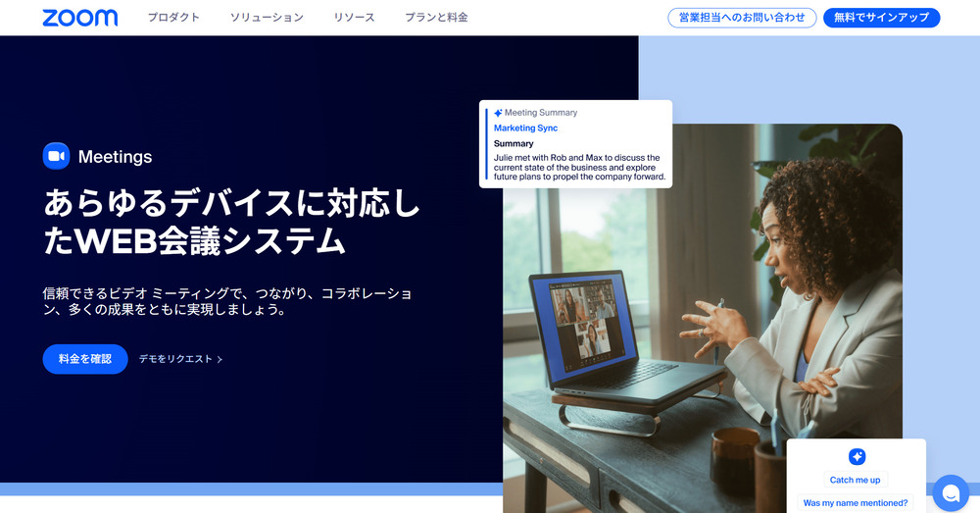Open the プランと料金 menu
The width and height of the screenshot is (980, 513).
coord(436,18)
